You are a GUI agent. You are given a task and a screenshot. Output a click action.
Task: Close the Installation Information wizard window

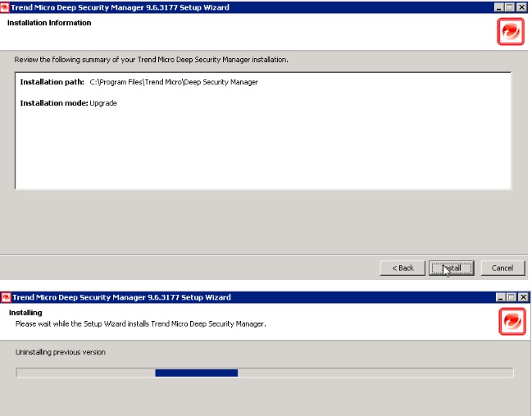tap(521, 7)
